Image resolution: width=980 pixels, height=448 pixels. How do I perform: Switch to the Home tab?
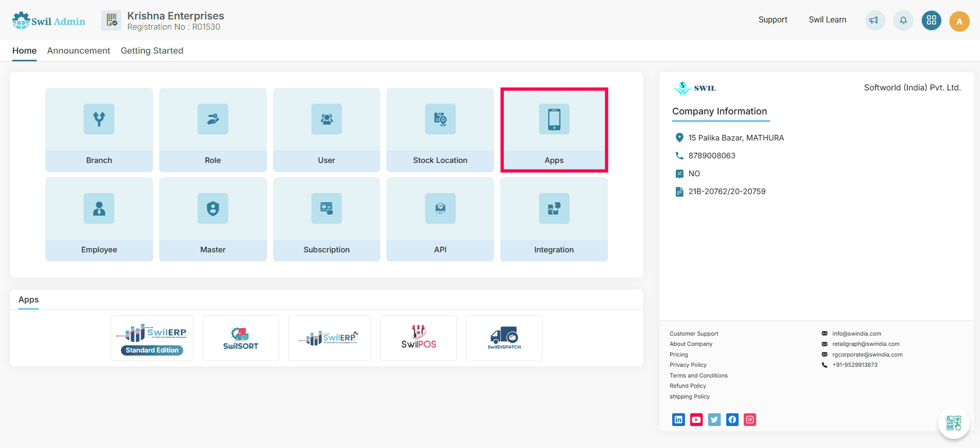(24, 51)
